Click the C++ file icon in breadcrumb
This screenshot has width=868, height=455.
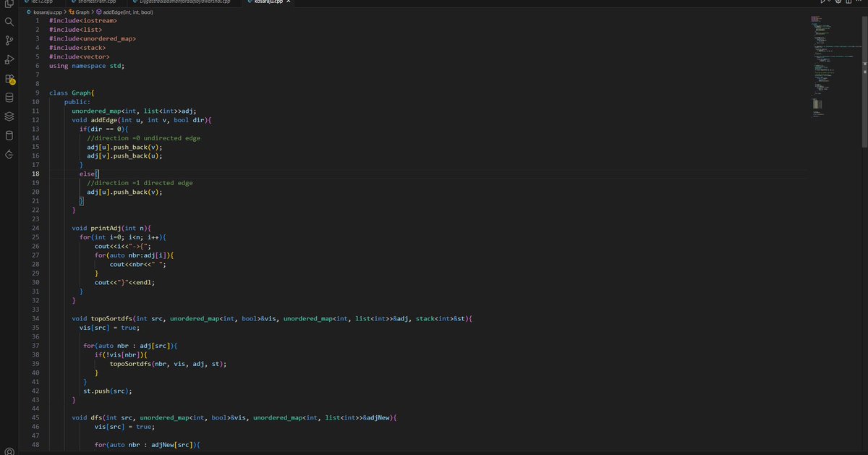(x=29, y=12)
